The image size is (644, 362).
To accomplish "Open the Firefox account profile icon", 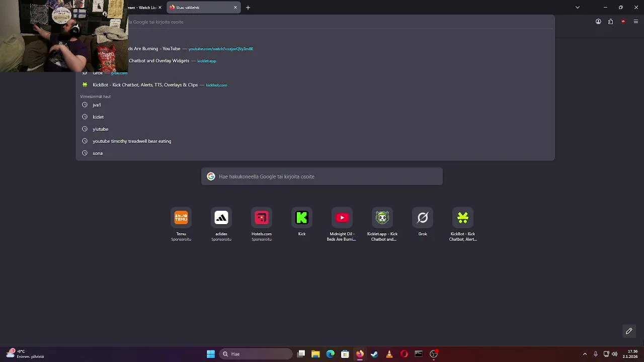I will click(x=598, y=22).
